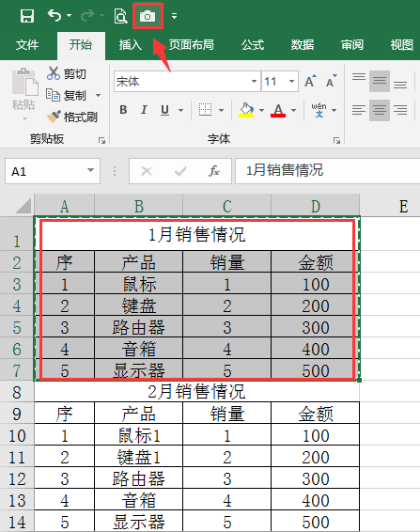This screenshot has height=532, width=420.
Task: Click the wén phonetic guide icon
Action: point(319,110)
